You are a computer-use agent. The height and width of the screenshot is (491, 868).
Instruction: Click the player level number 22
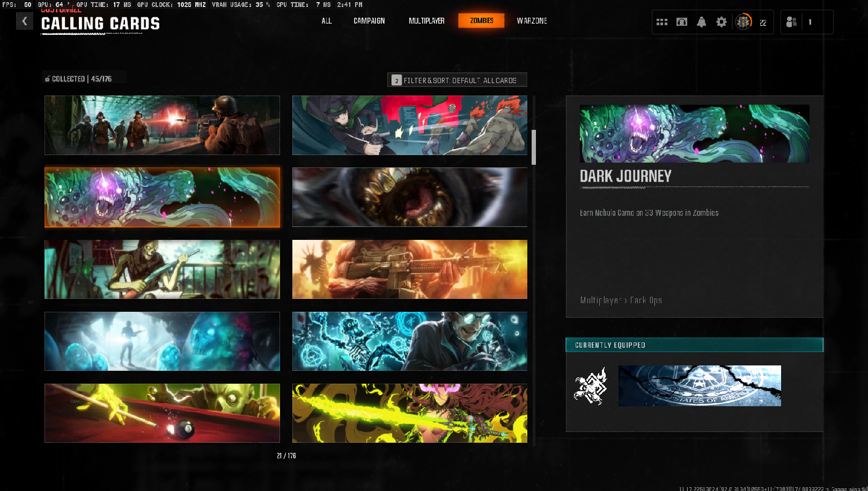(763, 23)
